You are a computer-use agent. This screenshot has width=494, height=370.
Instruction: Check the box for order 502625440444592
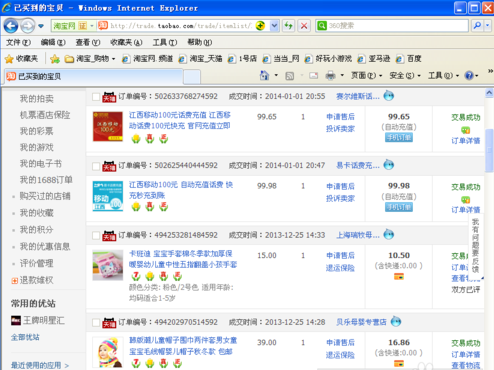[96, 166]
